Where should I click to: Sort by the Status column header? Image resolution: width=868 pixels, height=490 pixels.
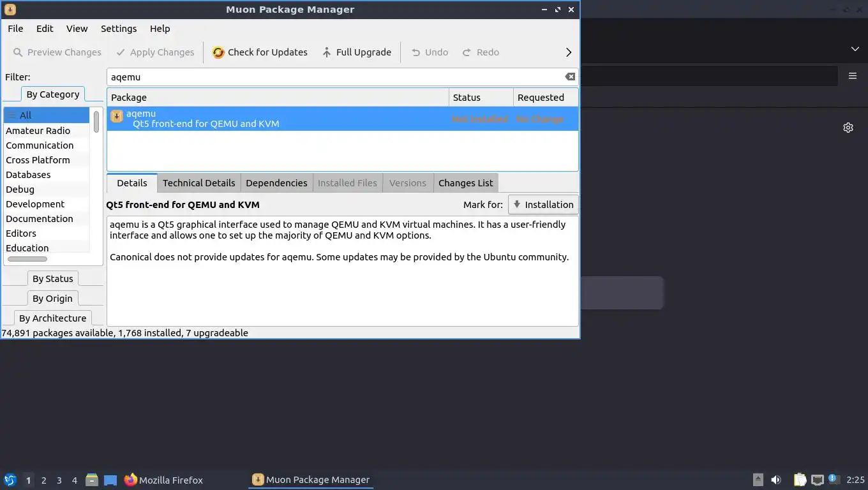(x=481, y=98)
